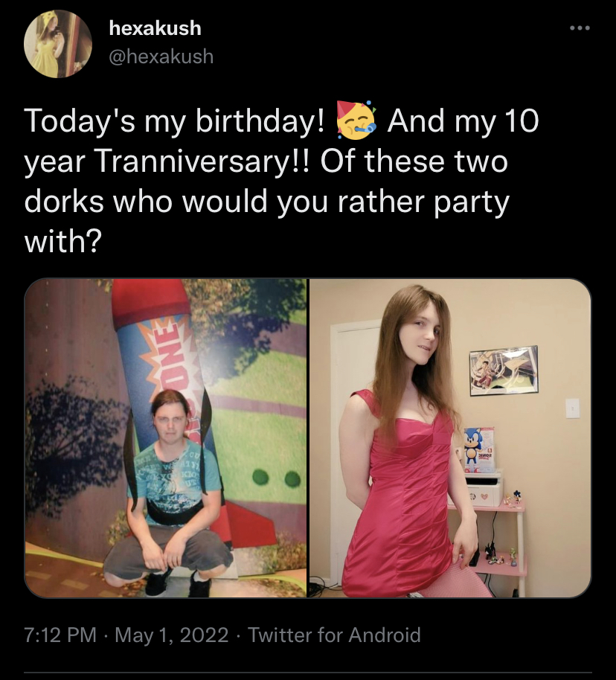Click the framed poster on the wall
This screenshot has height=680, width=616.
[x=504, y=371]
